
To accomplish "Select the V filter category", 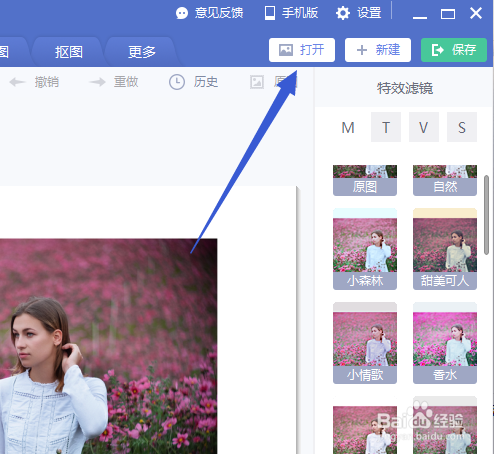I will pyautogui.click(x=424, y=127).
